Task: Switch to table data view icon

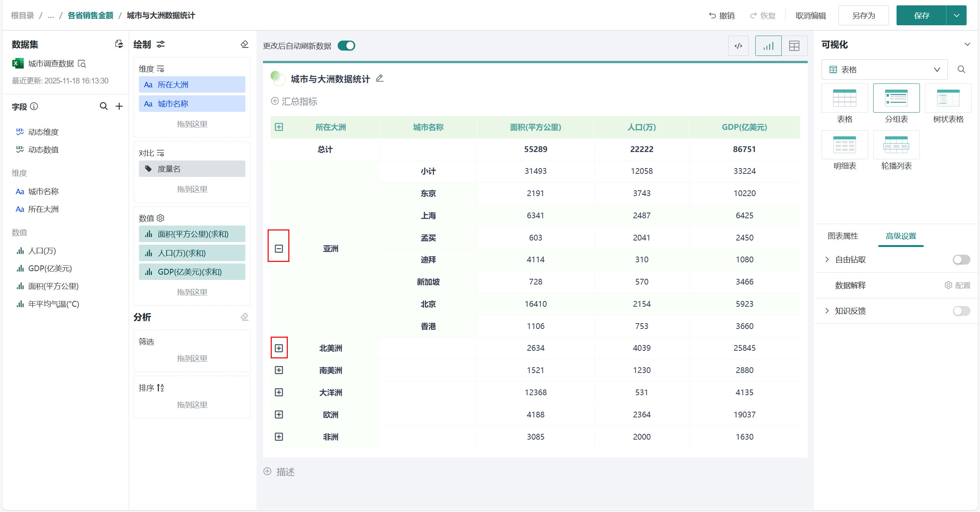Action: coord(794,46)
